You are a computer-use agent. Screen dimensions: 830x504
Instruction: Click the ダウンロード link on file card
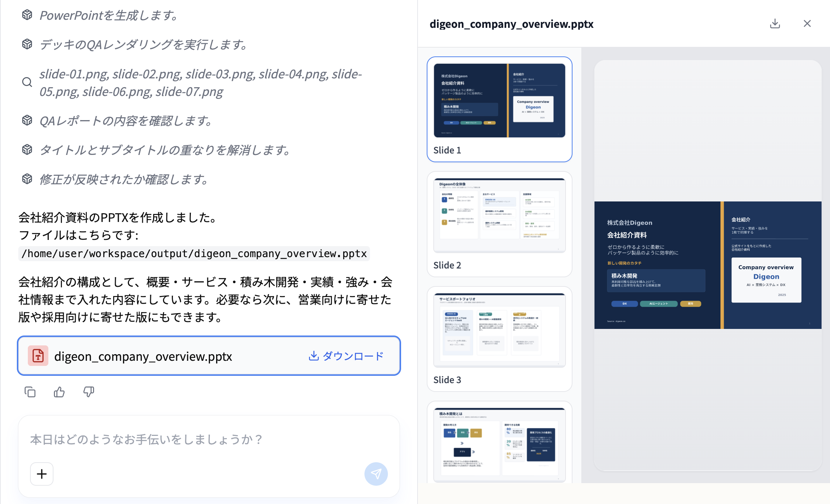click(346, 356)
